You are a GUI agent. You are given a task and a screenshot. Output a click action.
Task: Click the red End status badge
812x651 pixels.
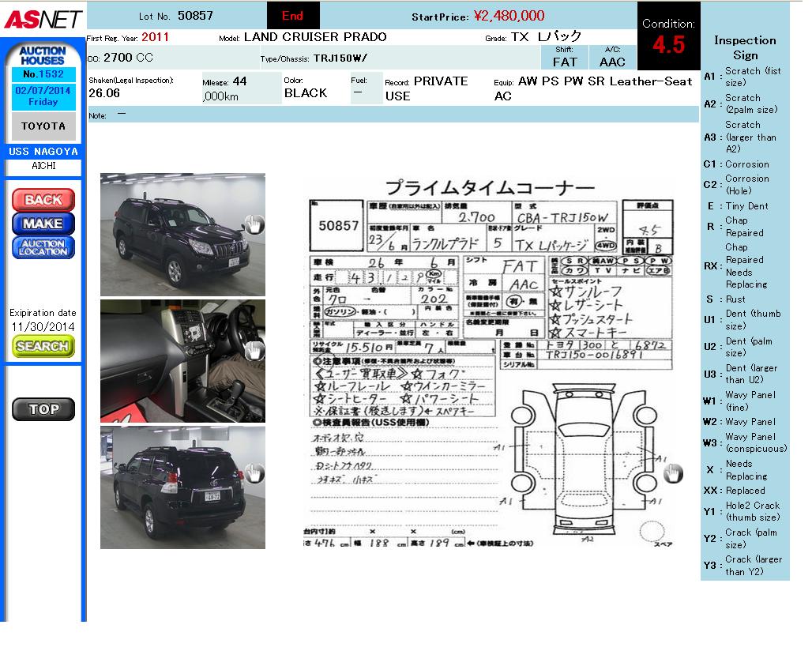click(293, 16)
